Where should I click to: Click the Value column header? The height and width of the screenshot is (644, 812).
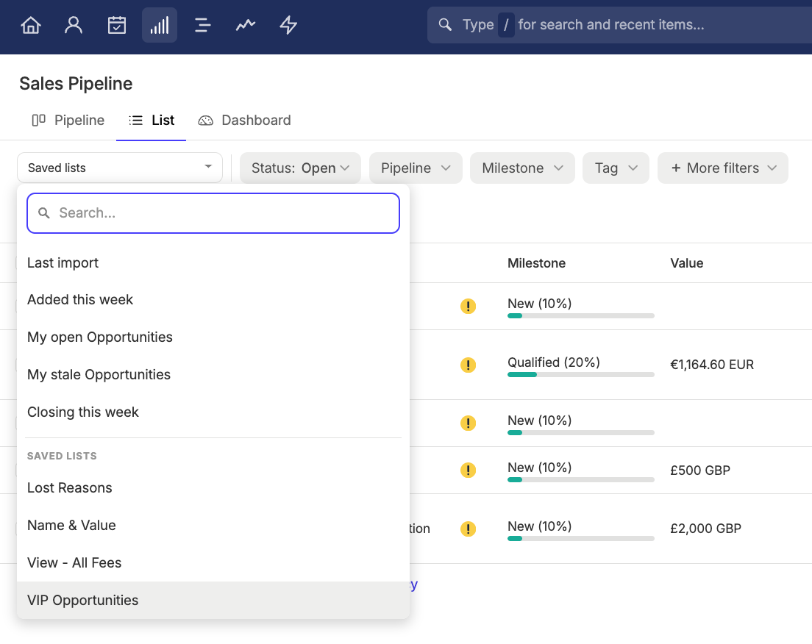687,263
